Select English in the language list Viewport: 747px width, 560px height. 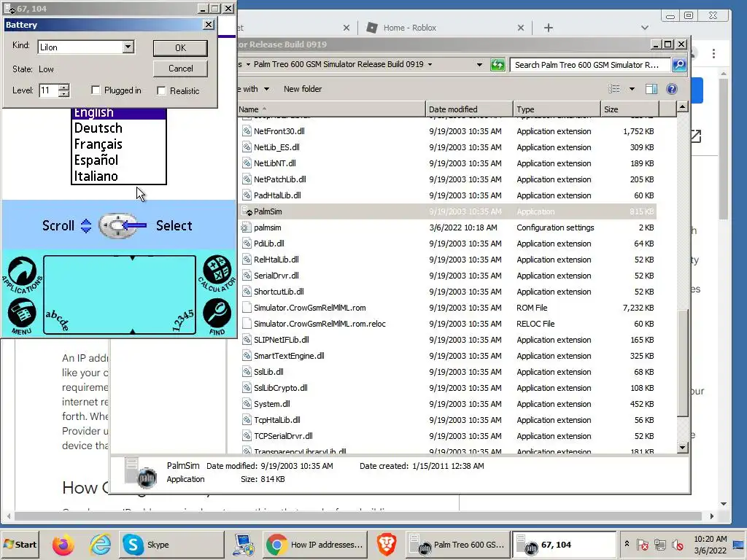tap(119, 113)
